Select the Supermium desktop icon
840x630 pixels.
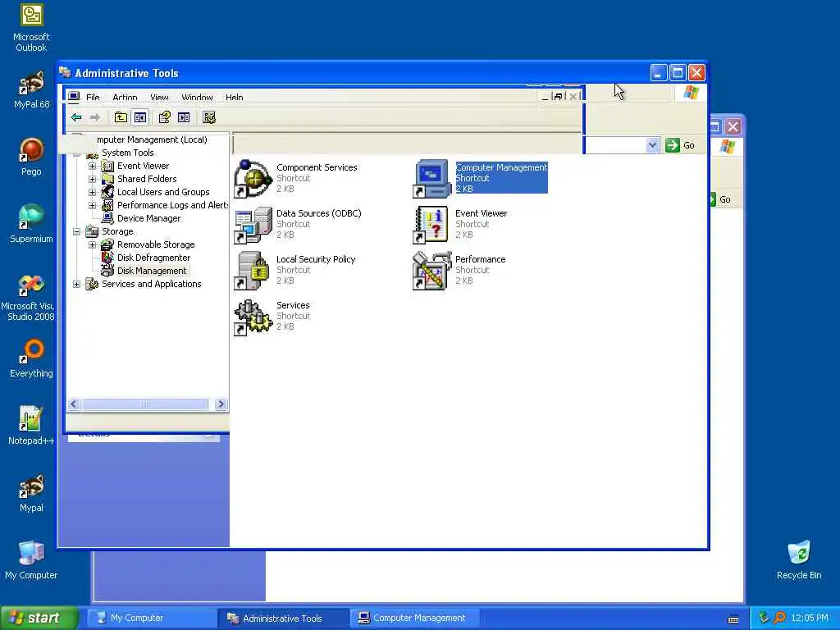(x=31, y=224)
